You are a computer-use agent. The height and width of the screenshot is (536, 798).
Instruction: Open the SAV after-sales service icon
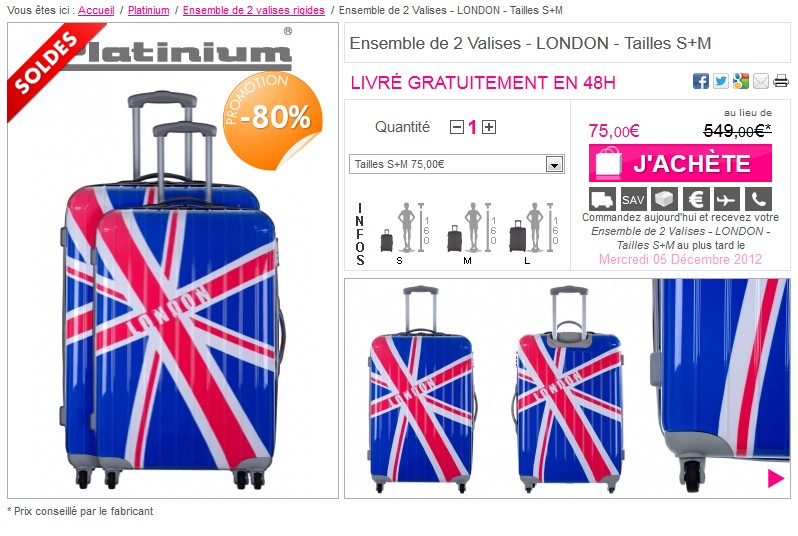click(x=633, y=199)
